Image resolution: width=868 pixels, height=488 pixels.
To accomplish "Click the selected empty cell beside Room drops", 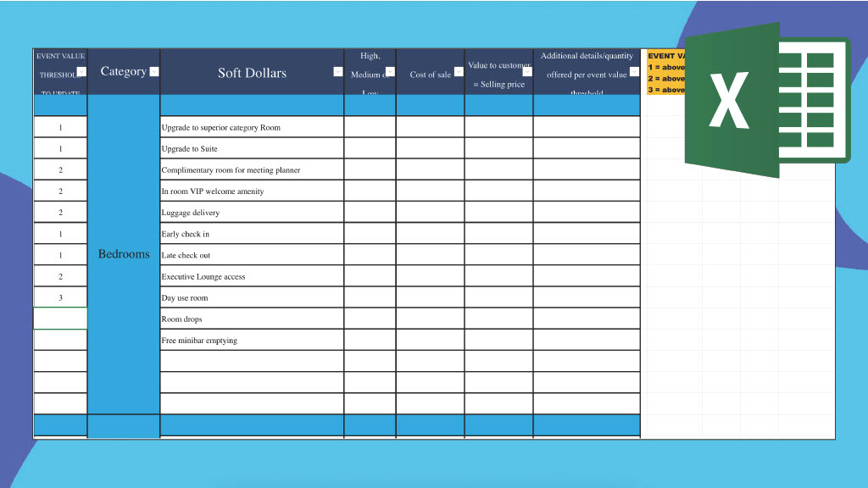I will tap(60, 319).
